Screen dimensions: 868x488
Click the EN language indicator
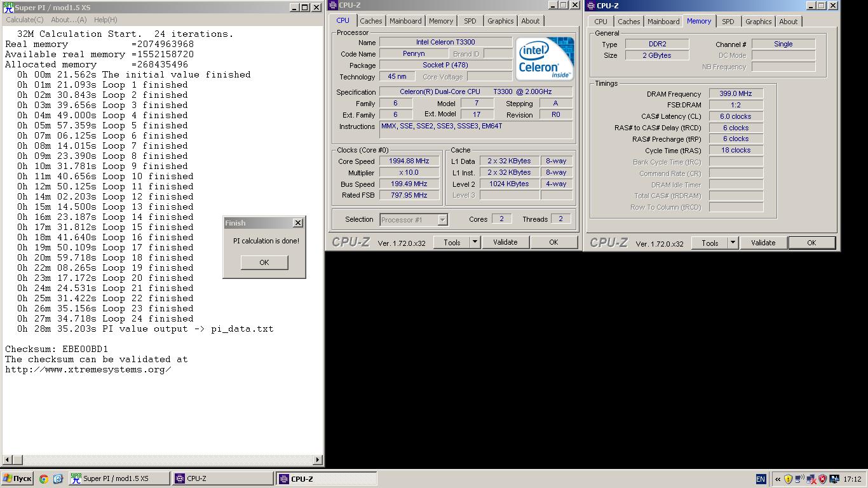[x=761, y=479]
